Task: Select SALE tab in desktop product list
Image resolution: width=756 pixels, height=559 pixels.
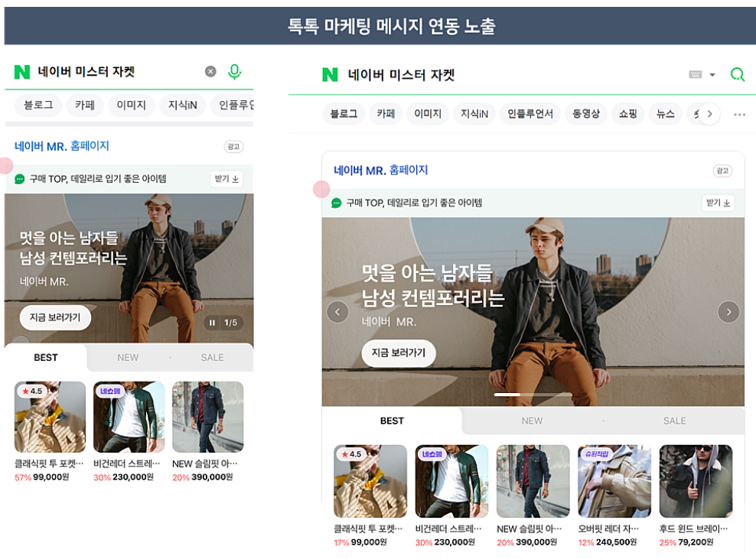Action: (x=674, y=421)
